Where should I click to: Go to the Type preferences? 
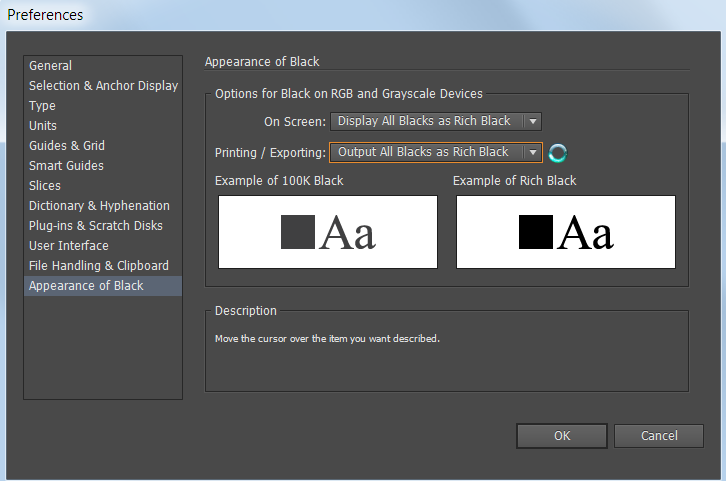point(103,106)
